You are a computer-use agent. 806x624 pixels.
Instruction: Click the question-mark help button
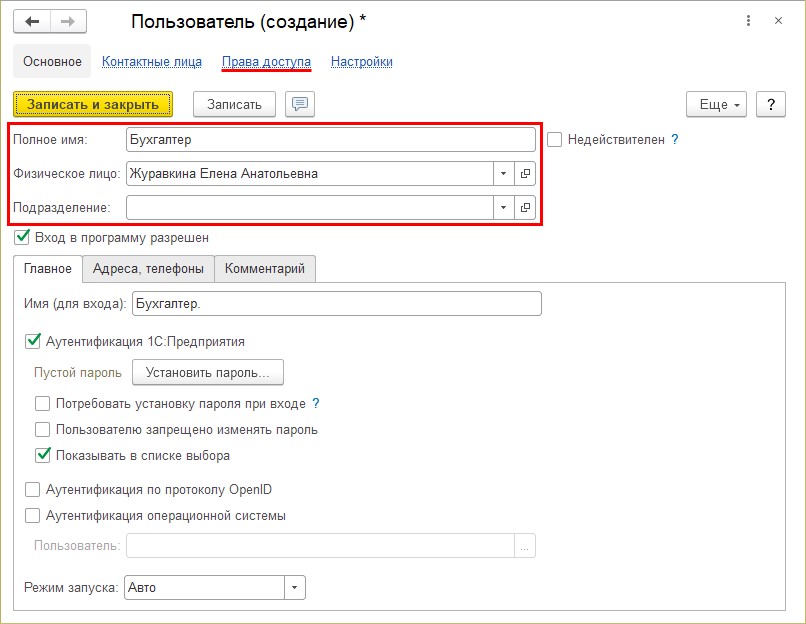click(x=771, y=104)
